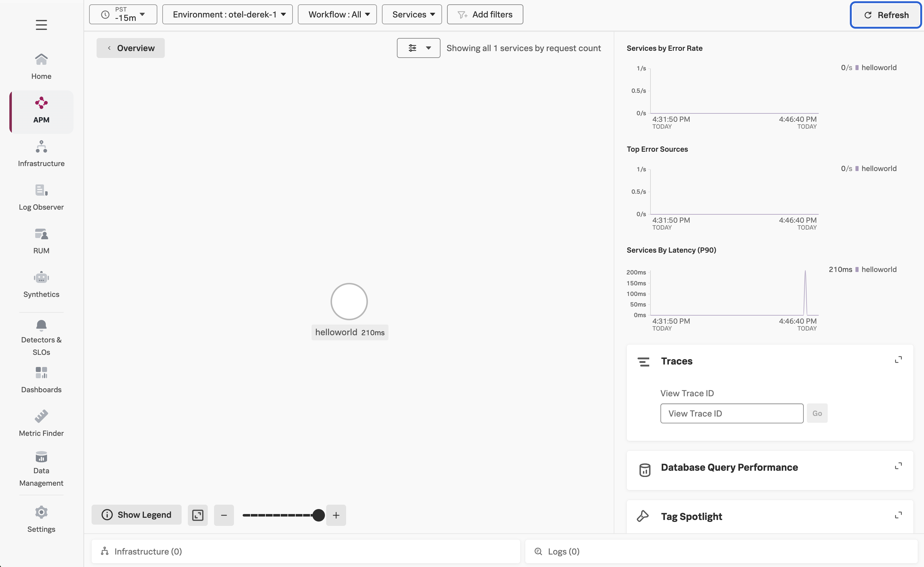924x567 pixels.
Task: Expand the Tag Spotlight panel
Action: tap(898, 515)
